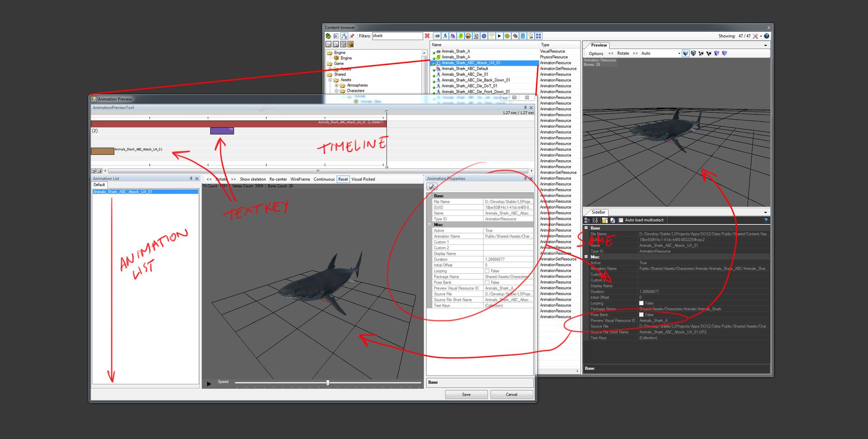Select the Default tab in Animation List
This screenshot has width=868, height=439.
click(99, 185)
